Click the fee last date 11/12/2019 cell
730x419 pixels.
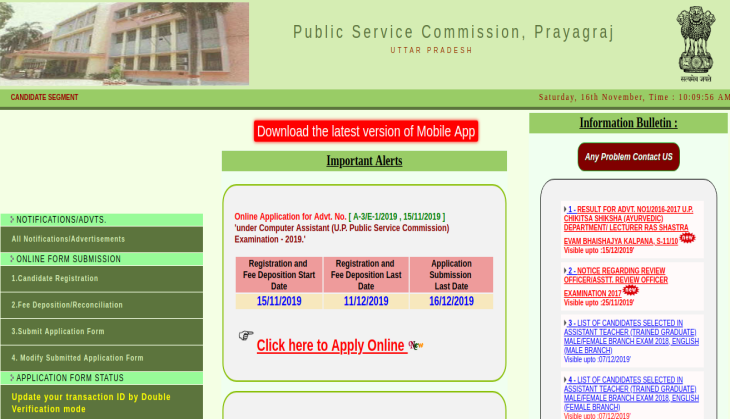(x=366, y=301)
